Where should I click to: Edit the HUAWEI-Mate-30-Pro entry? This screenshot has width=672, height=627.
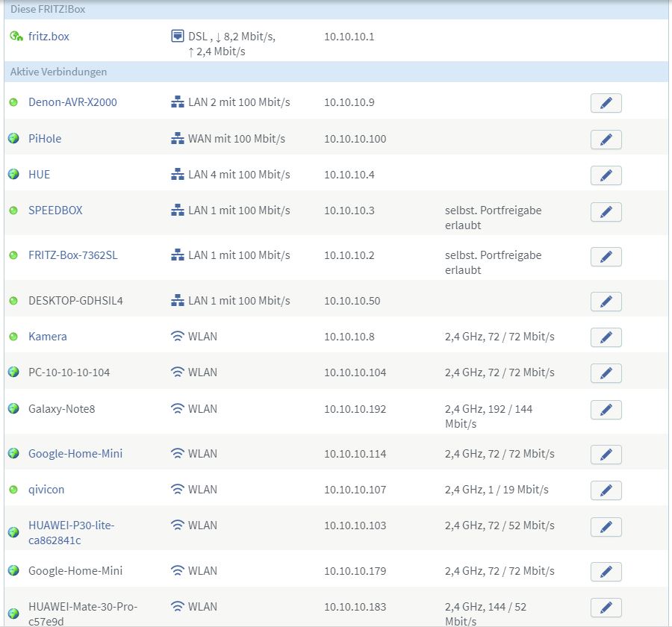tap(606, 608)
